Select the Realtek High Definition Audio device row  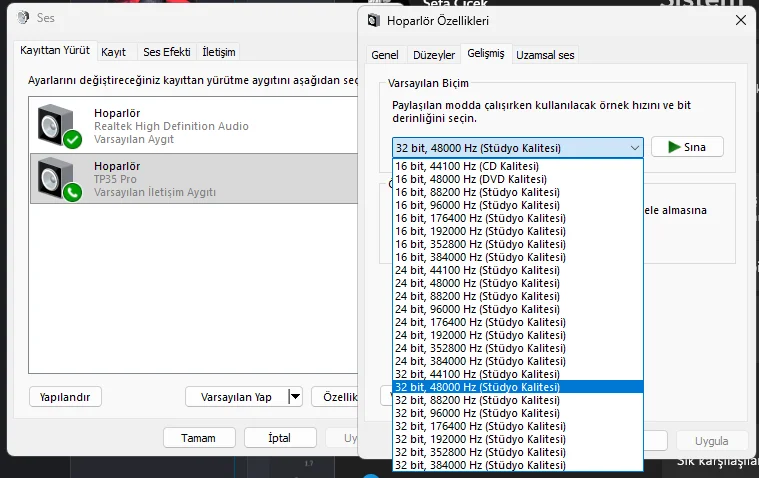[x=194, y=126]
